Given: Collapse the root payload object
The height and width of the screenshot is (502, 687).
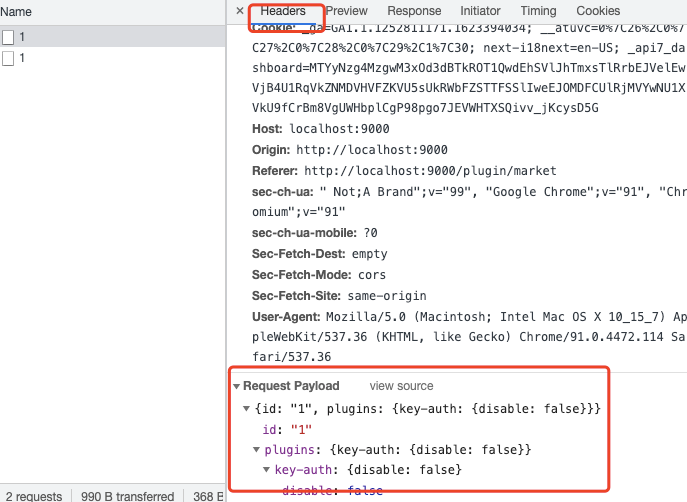Looking at the screenshot, I should (246, 409).
